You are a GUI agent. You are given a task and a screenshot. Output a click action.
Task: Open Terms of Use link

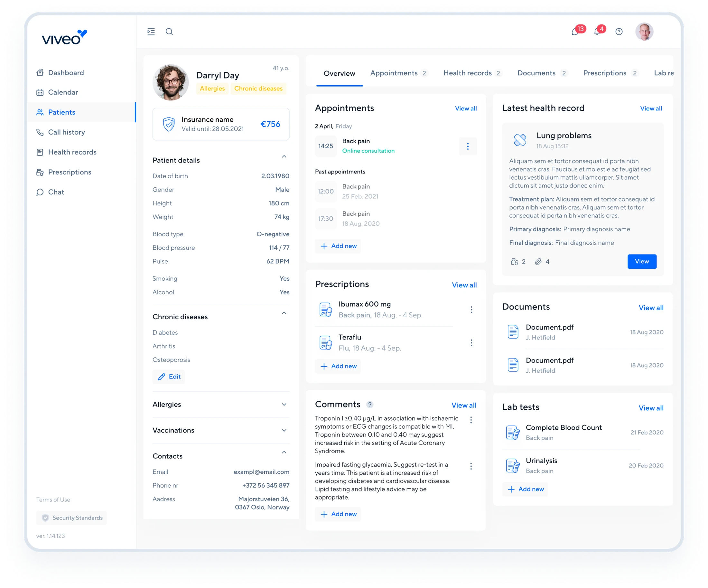pyautogui.click(x=53, y=500)
